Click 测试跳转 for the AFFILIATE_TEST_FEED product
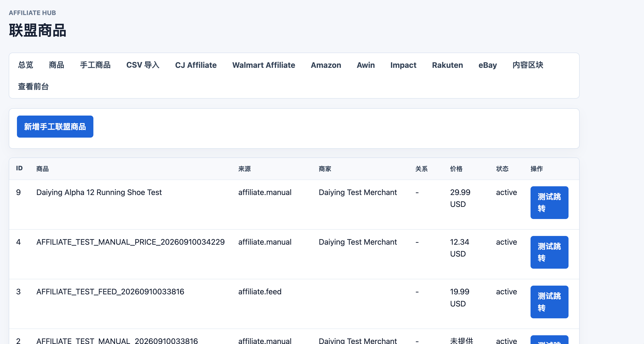644x344 pixels. [x=549, y=302]
